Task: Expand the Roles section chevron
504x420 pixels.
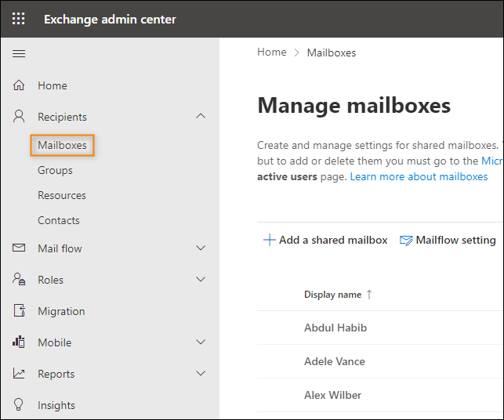Action: pyautogui.click(x=201, y=279)
